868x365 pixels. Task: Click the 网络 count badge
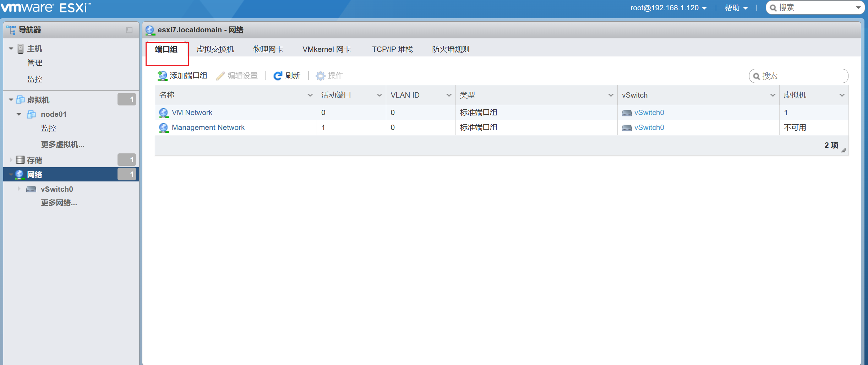pos(127,174)
